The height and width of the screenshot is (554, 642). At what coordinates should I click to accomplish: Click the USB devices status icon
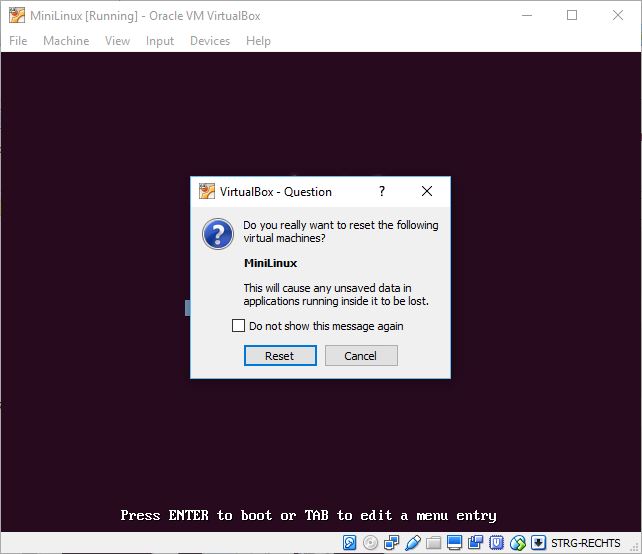pyautogui.click(x=413, y=543)
